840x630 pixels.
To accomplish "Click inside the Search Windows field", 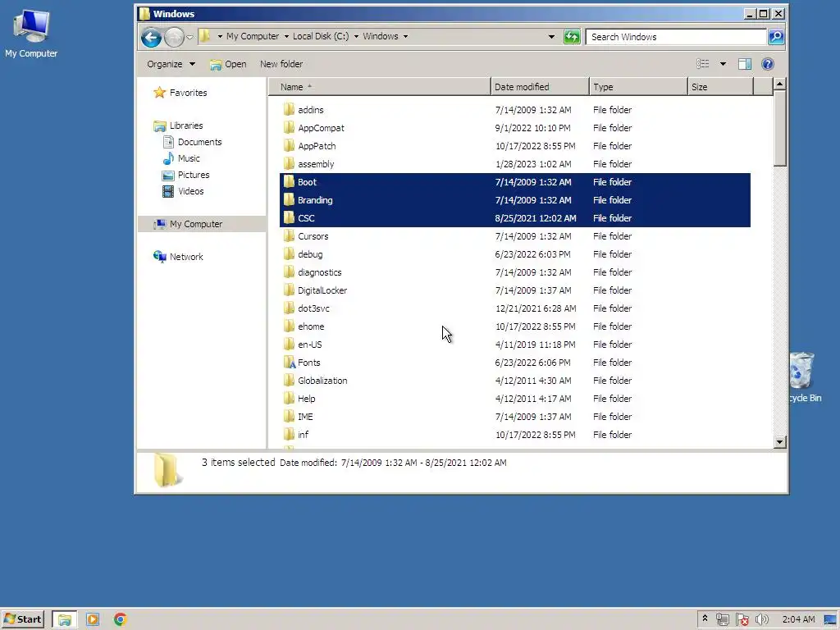I will pos(676,36).
